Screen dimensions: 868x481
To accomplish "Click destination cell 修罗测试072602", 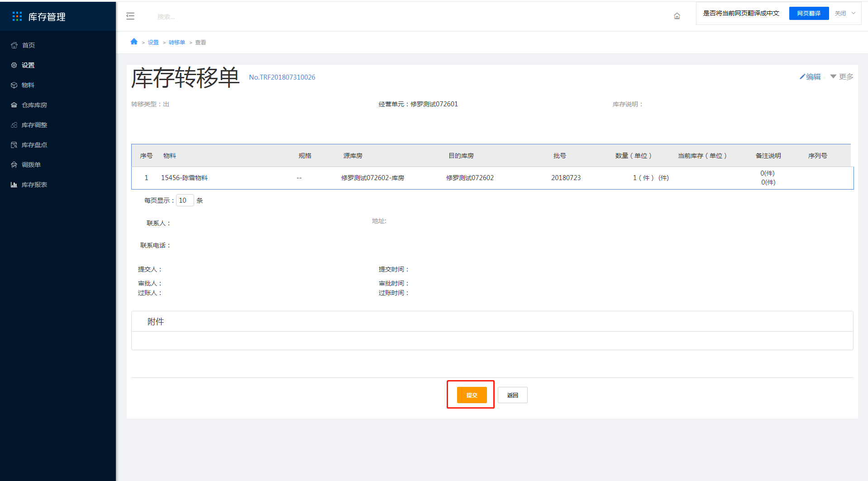I will (470, 178).
